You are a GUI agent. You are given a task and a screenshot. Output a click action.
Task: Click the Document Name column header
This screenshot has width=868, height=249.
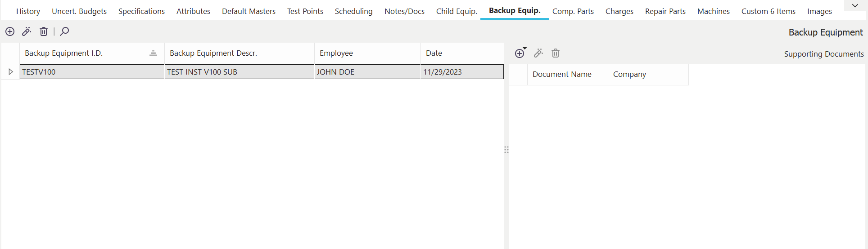(x=562, y=74)
